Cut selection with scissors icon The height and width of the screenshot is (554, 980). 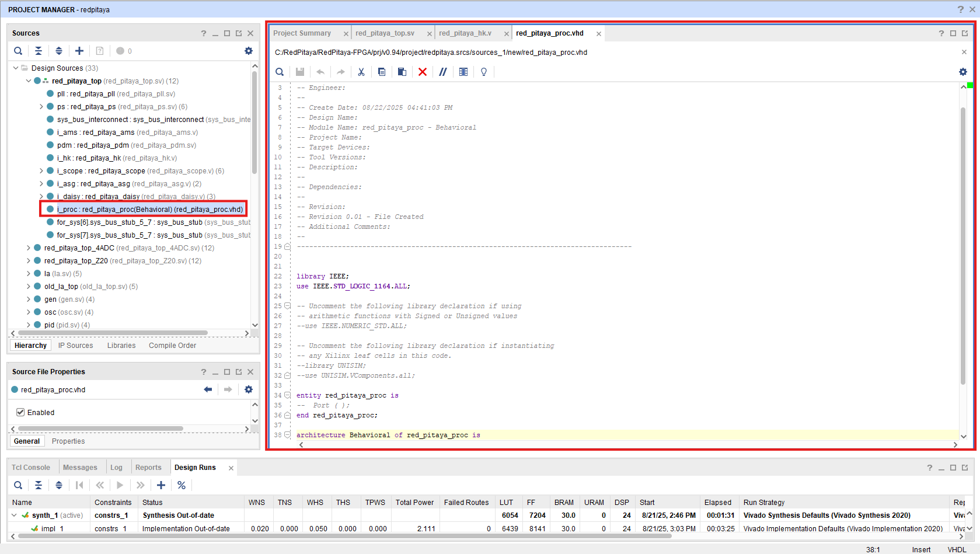[x=361, y=72]
